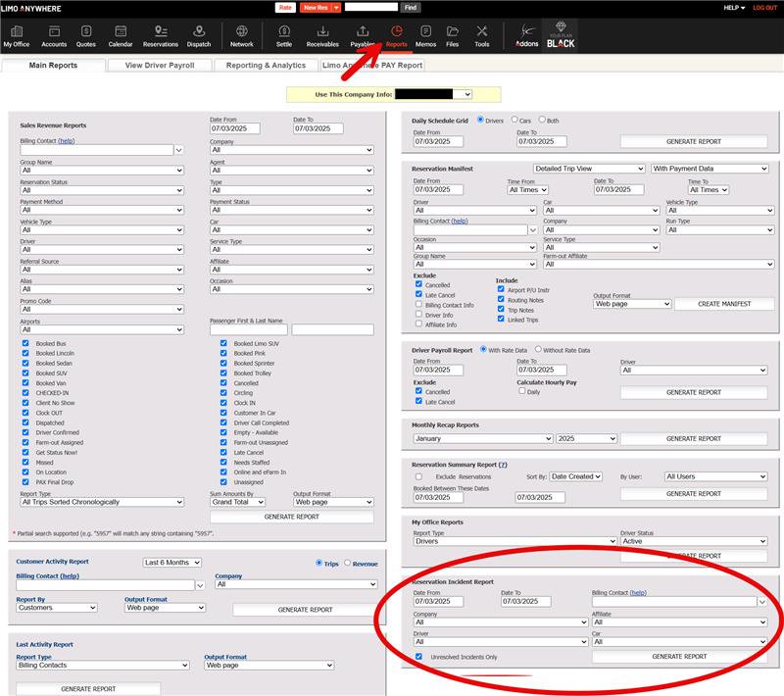Viewport: 784px width, 696px height.
Task: Open the Quotes section icon
Action: click(86, 36)
